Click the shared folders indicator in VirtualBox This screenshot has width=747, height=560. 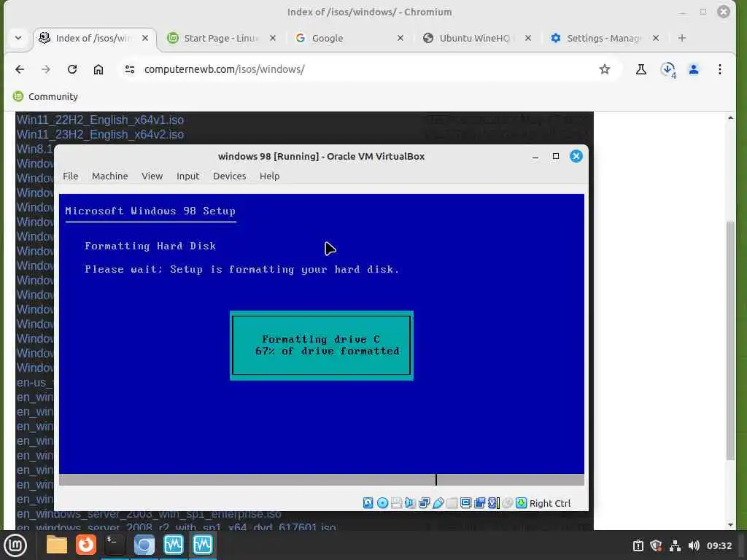point(452,503)
